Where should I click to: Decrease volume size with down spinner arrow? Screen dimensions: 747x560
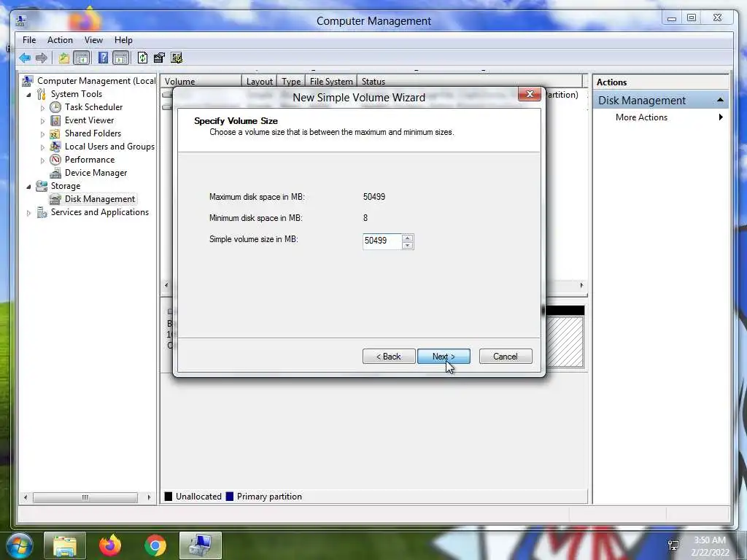click(407, 245)
